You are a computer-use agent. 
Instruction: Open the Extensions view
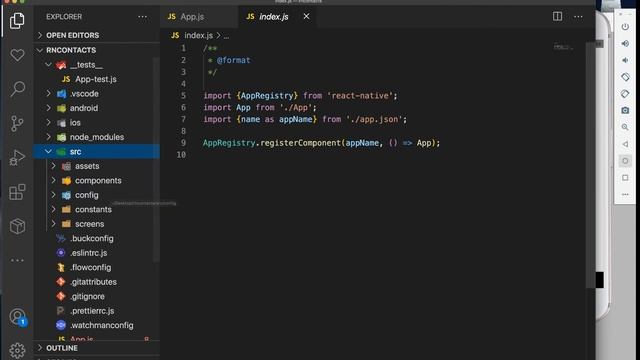point(17,192)
